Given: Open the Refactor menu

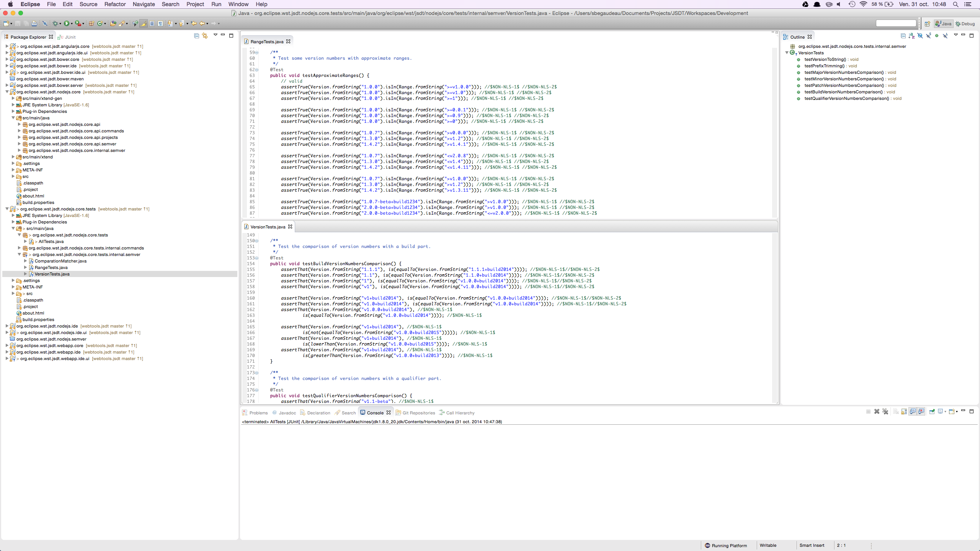Looking at the screenshot, I should point(115,4).
